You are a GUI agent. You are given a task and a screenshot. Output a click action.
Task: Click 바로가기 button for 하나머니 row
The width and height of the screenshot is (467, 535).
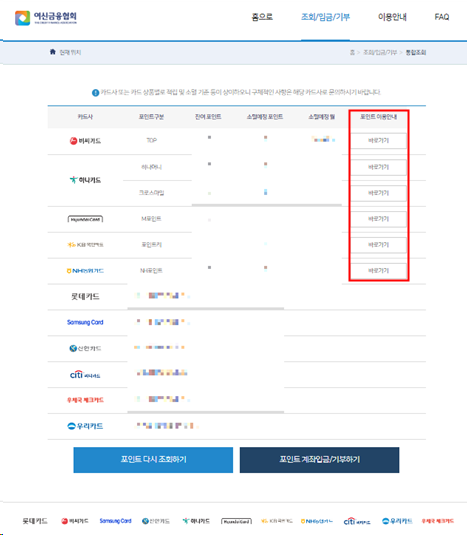pyautogui.click(x=379, y=167)
